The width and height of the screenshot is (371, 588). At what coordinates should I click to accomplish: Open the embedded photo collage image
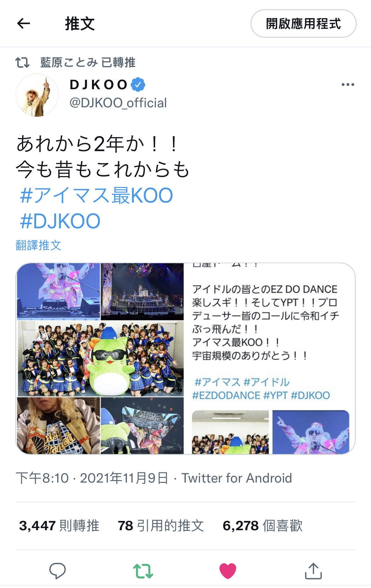point(185,358)
